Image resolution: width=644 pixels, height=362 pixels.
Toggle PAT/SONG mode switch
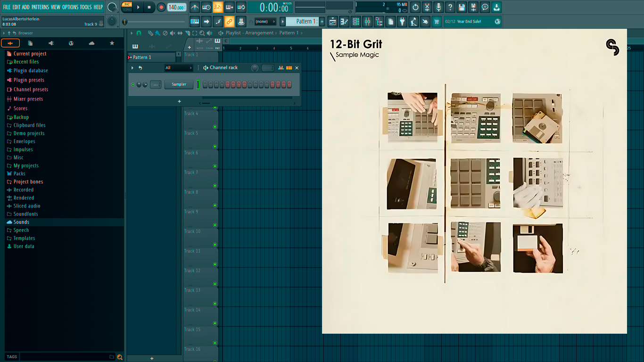(127, 7)
